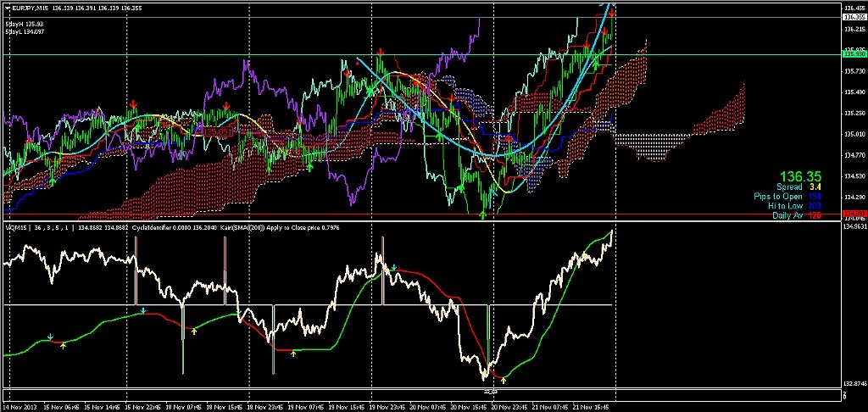Click the 134.530 axis price label

855,176
